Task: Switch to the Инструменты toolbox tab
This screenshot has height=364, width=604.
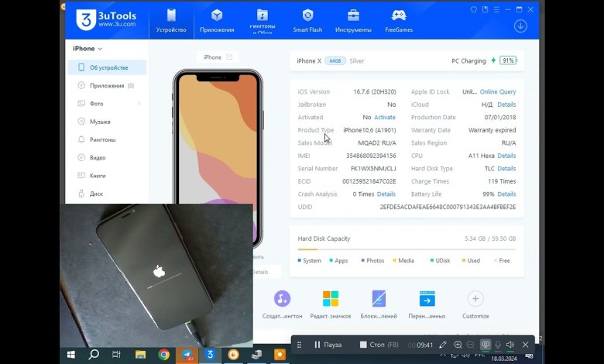Action: [353, 20]
